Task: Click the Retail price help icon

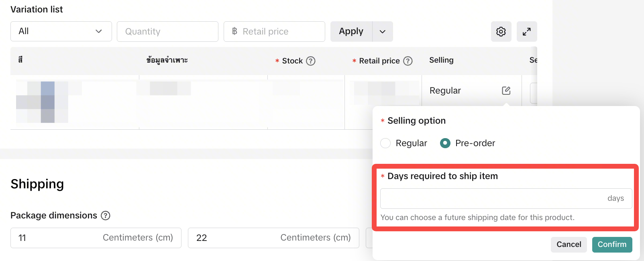Action: coord(408,61)
